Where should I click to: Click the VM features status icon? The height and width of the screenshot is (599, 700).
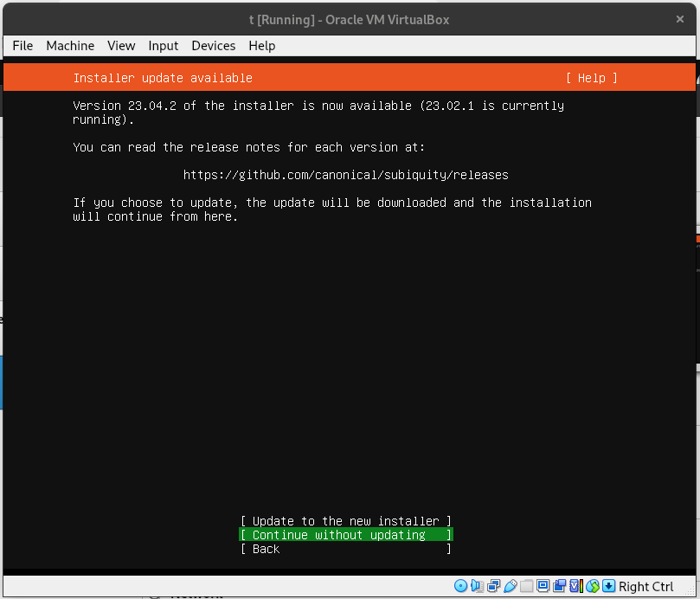tap(575, 587)
